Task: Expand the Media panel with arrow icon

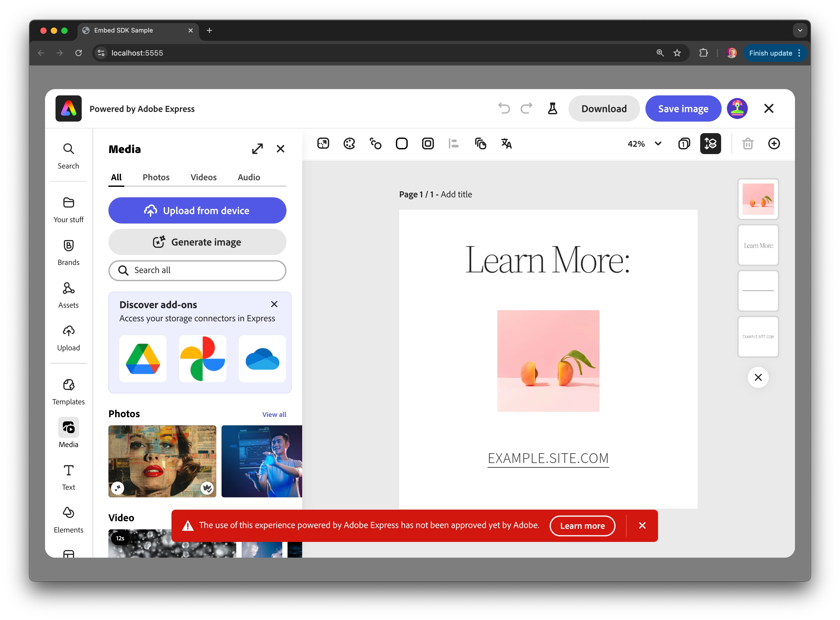Action: (x=257, y=149)
